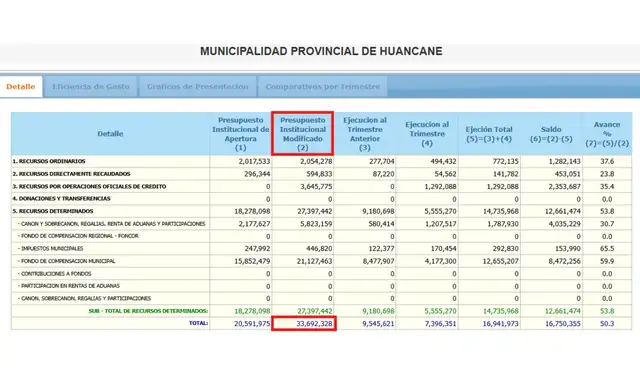Click value 15,852,479 in Compensacion Municipal

pos(253,261)
